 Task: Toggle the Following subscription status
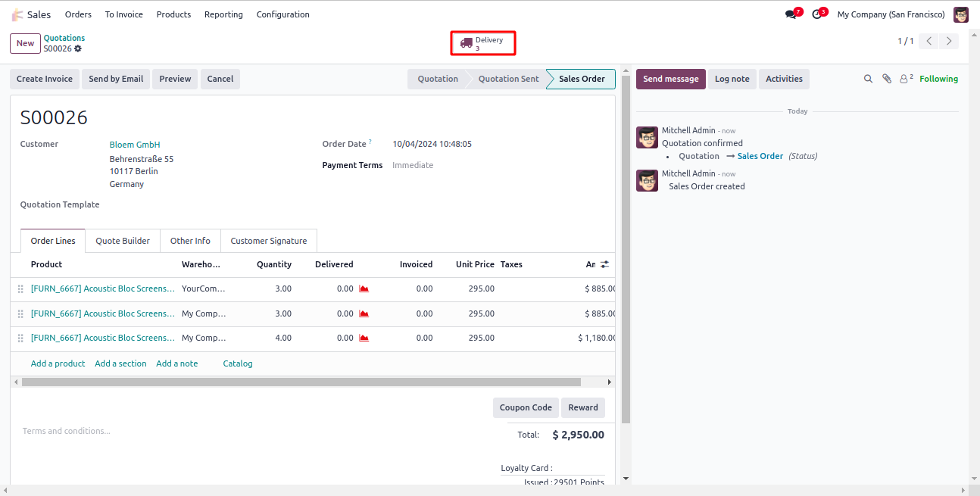938,79
